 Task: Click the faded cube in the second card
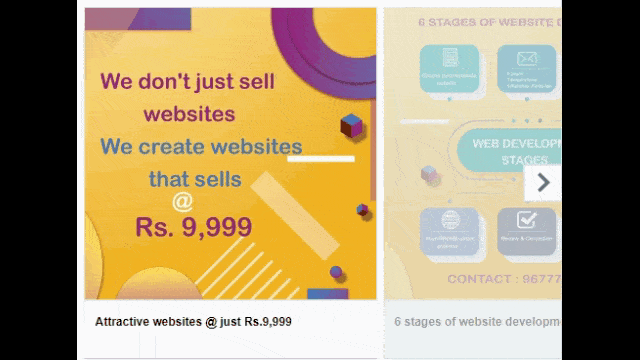(x=429, y=174)
